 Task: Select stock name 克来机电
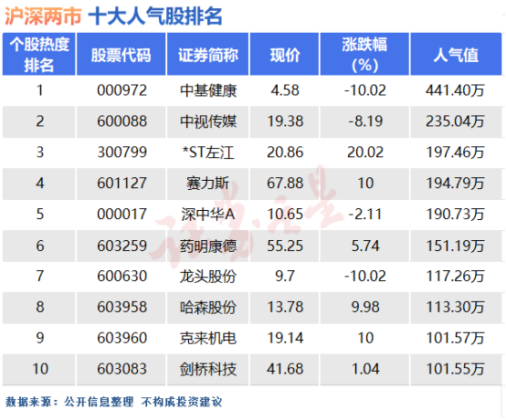[x=208, y=339]
